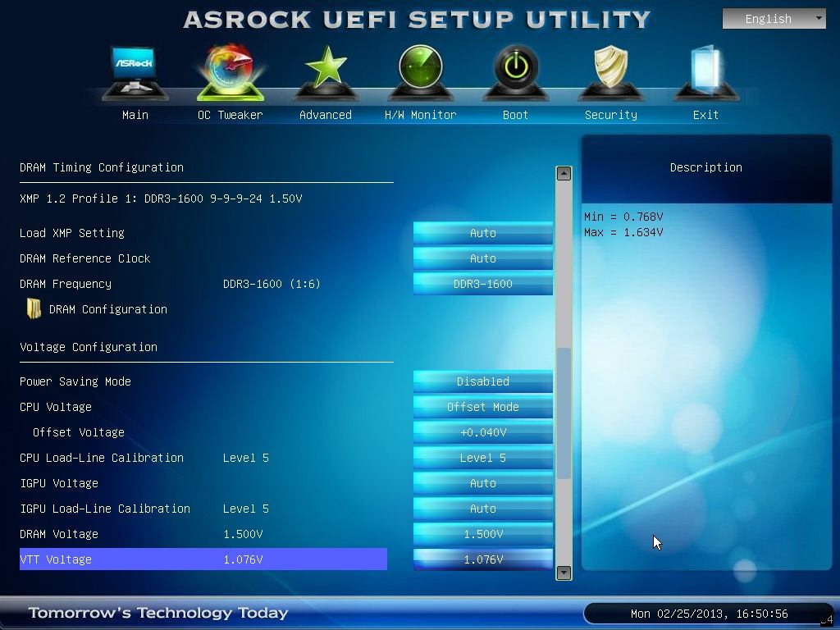Click the DDR3-1600 (1:6) current value

(272, 284)
